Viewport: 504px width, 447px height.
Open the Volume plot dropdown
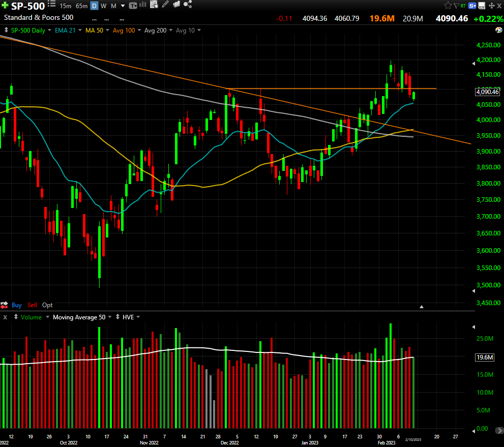(48, 317)
